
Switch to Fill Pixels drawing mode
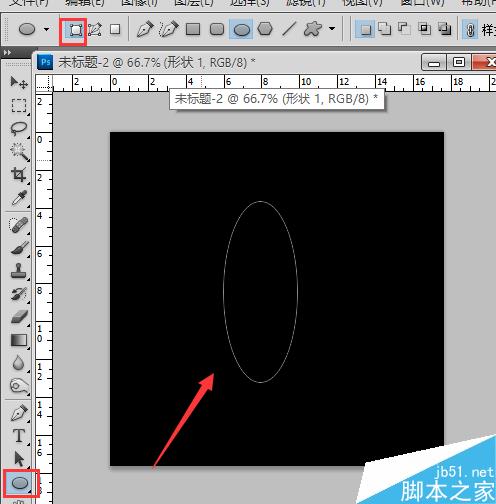[x=115, y=30]
